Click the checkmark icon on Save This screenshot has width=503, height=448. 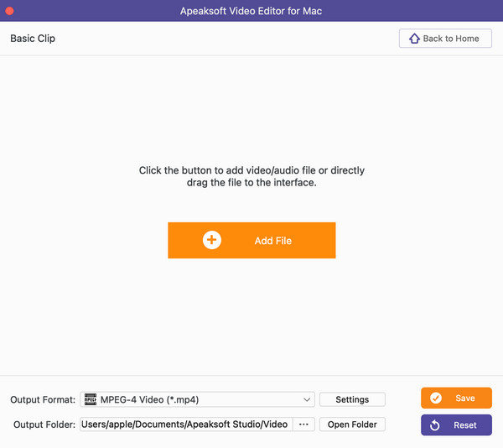point(436,398)
